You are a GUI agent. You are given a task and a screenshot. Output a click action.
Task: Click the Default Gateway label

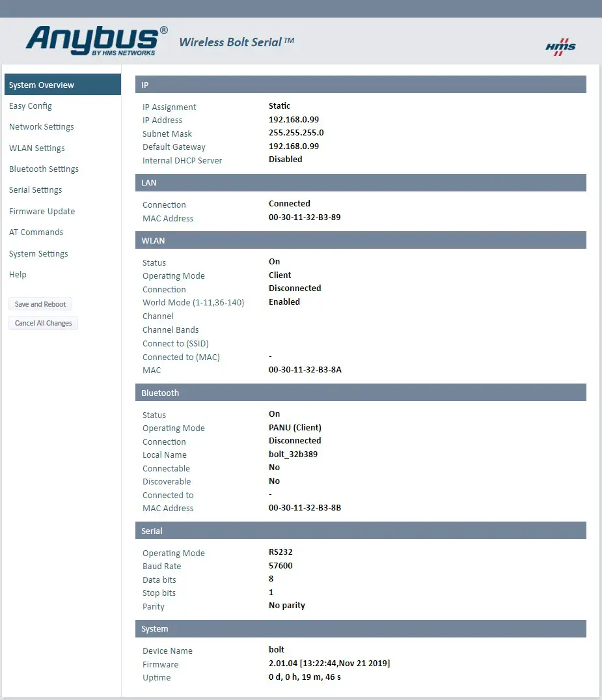tap(174, 147)
